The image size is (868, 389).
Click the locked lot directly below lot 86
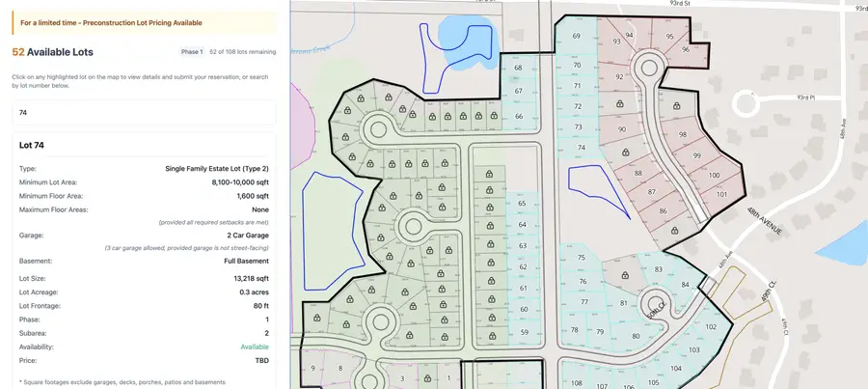(x=674, y=230)
